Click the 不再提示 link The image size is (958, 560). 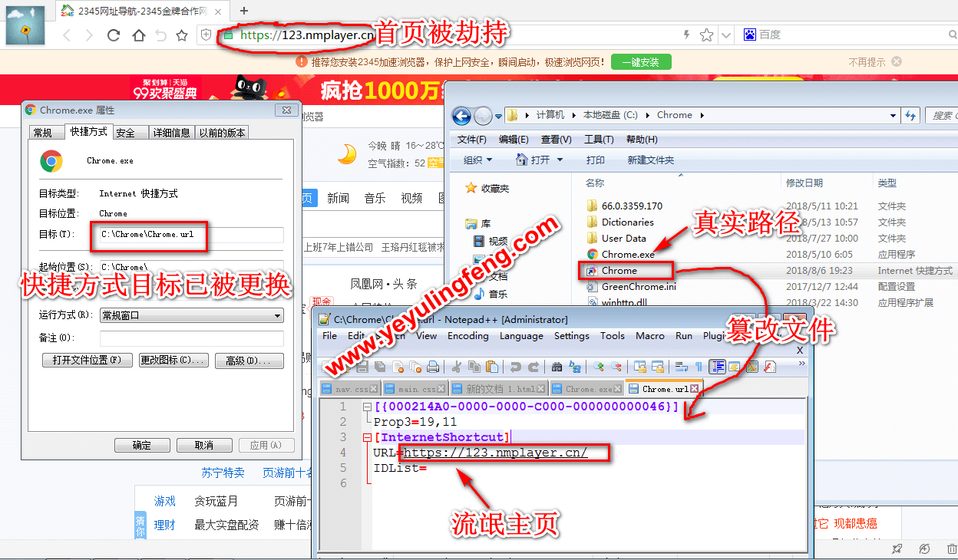pos(867,62)
